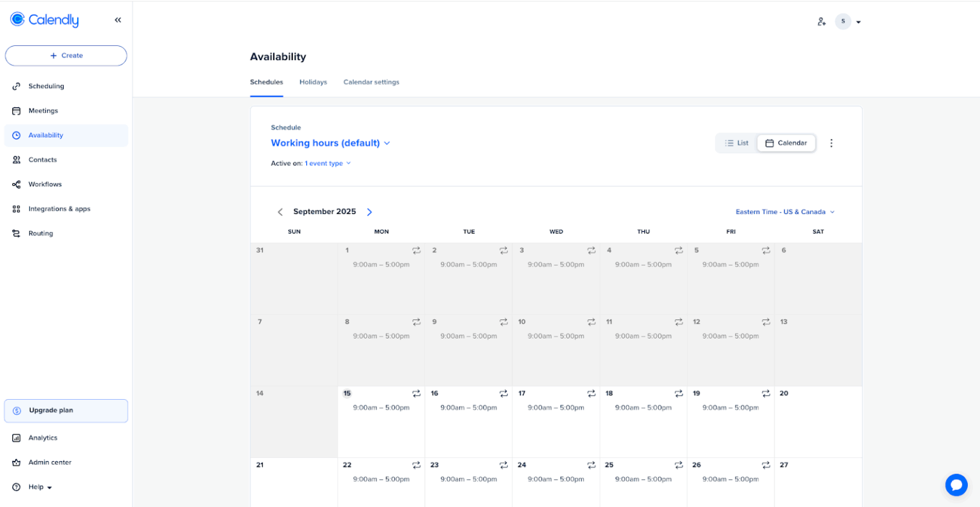This screenshot has width=980, height=507.
Task: Select Saturday September 20 cell
Action: 819,422
